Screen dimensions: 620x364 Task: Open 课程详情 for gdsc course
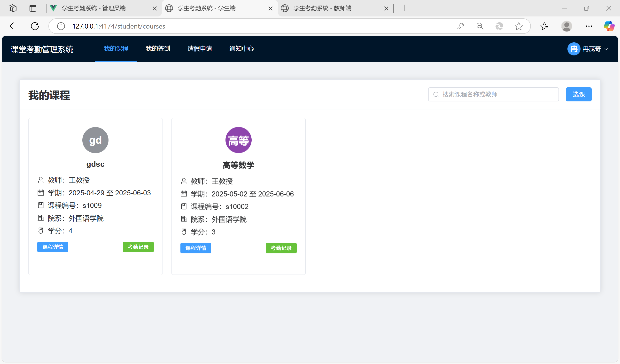[x=53, y=247]
